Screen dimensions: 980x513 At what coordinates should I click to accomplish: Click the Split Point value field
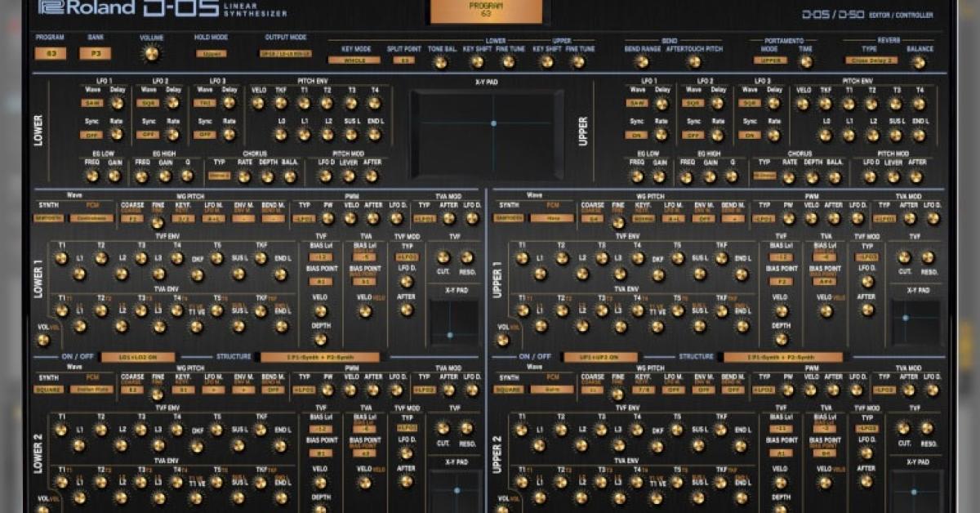point(404,60)
